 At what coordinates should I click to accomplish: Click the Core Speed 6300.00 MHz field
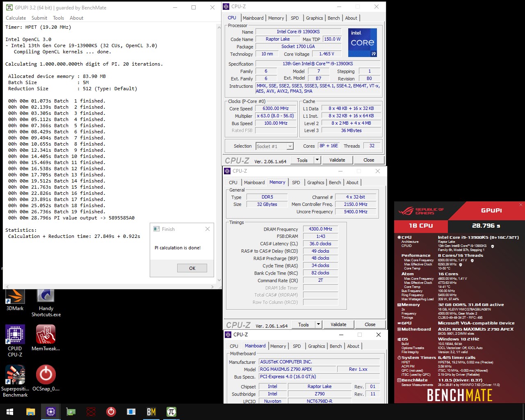point(276,109)
